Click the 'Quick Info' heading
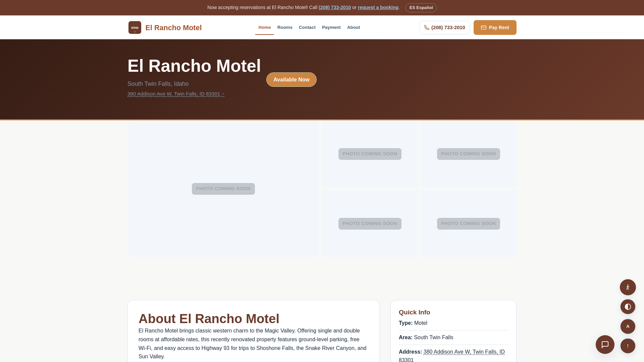Screen dimensions: 644x362 (x=414, y=312)
